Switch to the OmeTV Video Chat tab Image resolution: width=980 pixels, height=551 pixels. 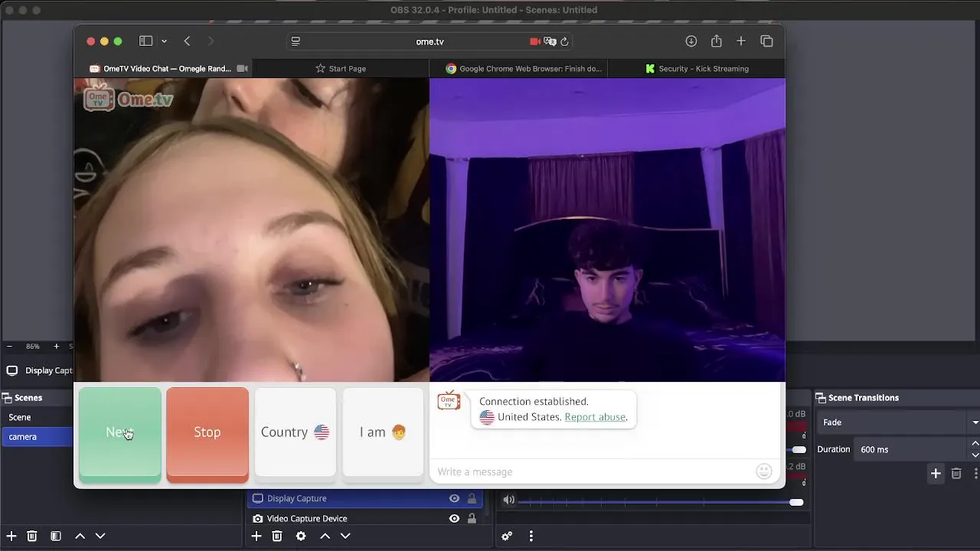(x=162, y=68)
